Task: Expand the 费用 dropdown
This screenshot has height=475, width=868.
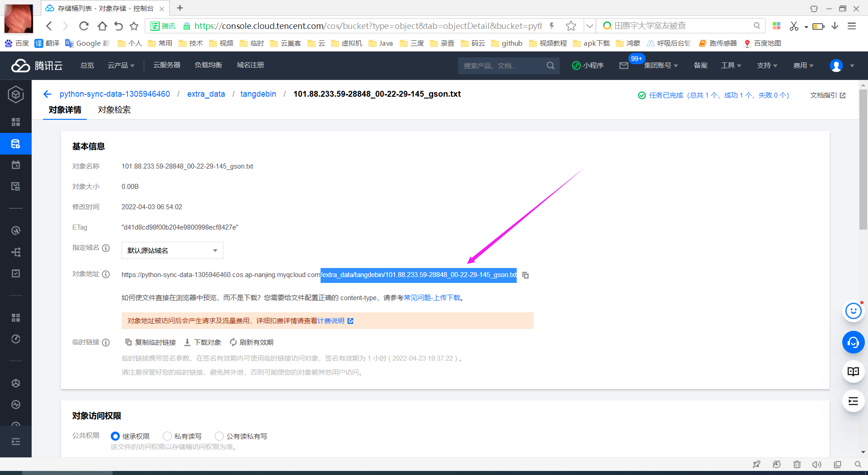Action: click(803, 66)
